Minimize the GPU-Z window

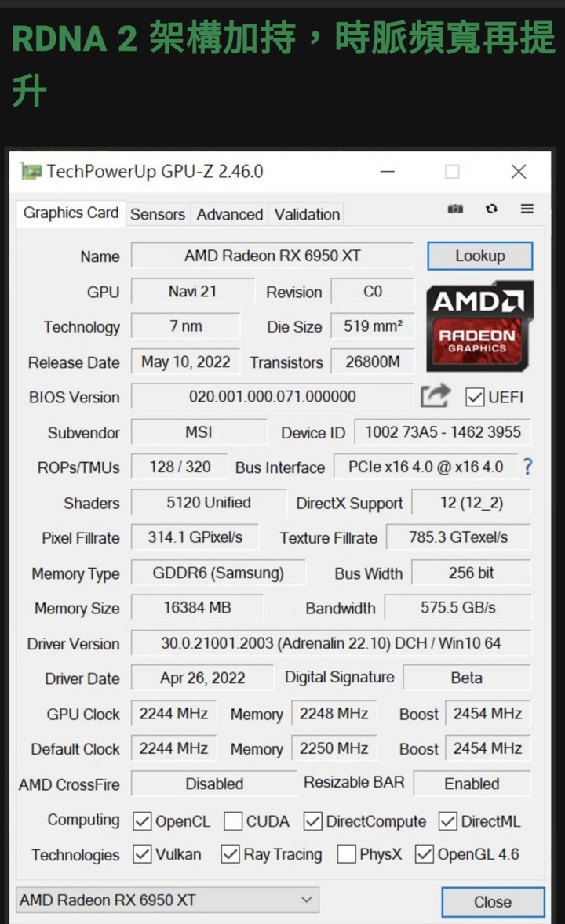pos(388,172)
